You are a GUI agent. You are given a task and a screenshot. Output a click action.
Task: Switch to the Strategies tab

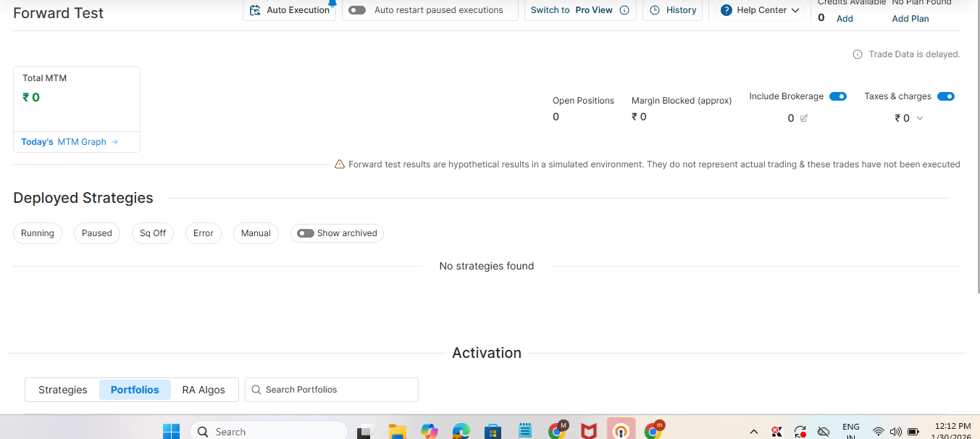(63, 390)
